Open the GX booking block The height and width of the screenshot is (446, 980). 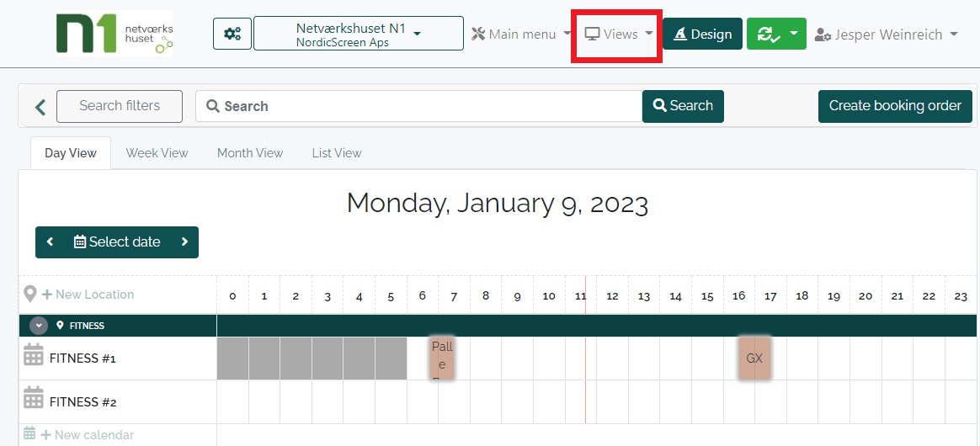point(754,358)
